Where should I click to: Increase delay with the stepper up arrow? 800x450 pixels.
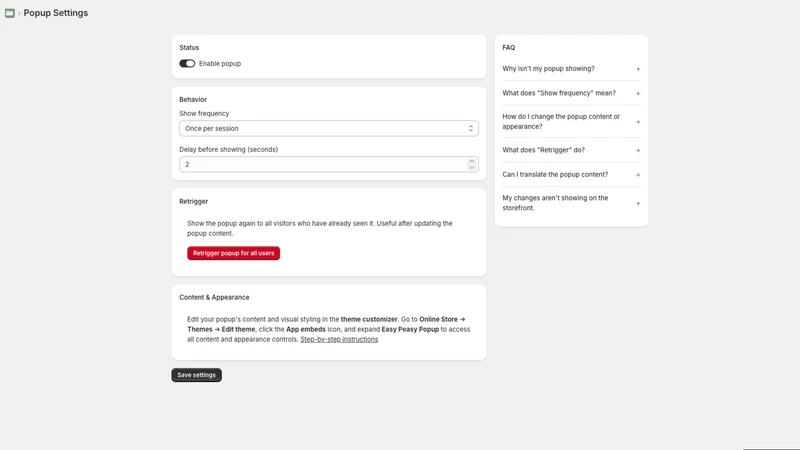(471, 161)
